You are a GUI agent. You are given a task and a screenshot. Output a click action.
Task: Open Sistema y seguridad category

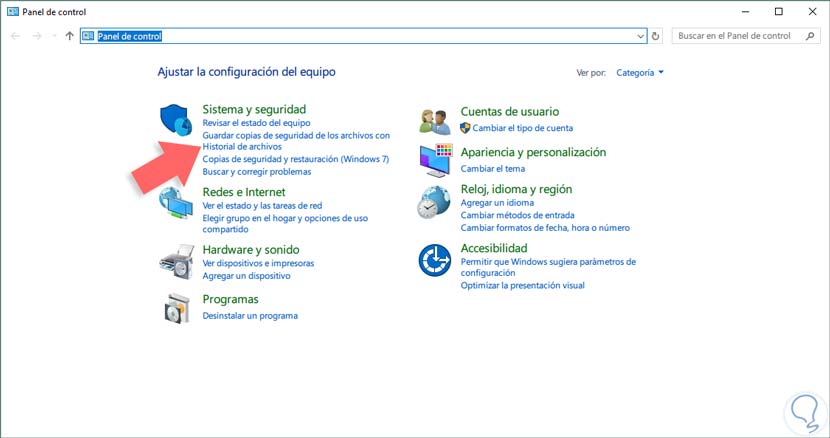coord(254,109)
